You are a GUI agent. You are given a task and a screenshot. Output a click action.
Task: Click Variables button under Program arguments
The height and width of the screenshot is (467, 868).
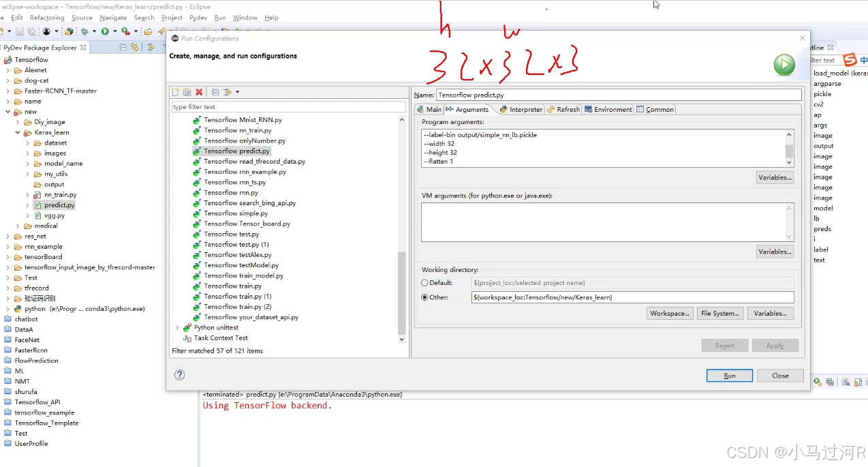(x=775, y=177)
